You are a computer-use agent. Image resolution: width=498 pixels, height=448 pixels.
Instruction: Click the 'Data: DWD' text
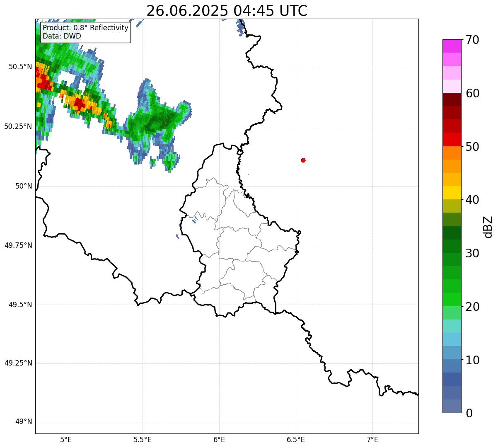pyautogui.click(x=62, y=36)
